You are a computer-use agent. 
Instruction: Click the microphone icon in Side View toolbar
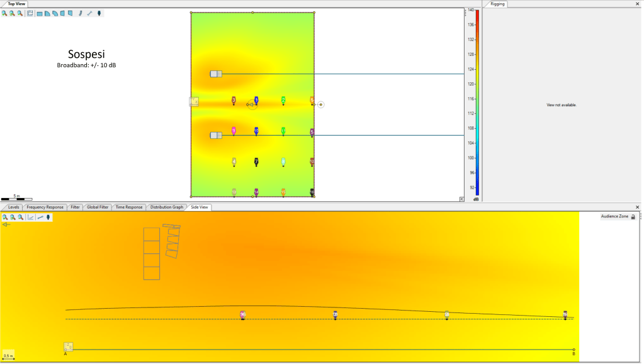tap(48, 218)
